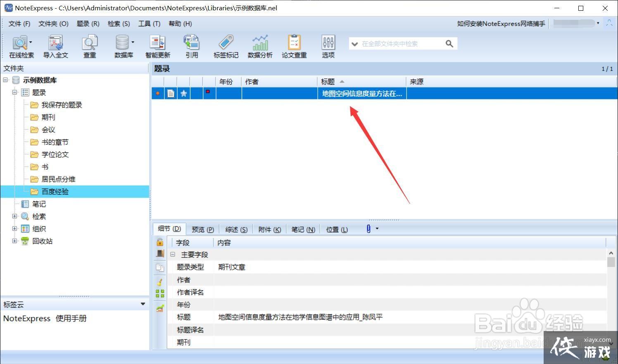This screenshot has height=364, width=618.
Task: Click the 导入全文 import full text icon
Action: click(x=55, y=46)
